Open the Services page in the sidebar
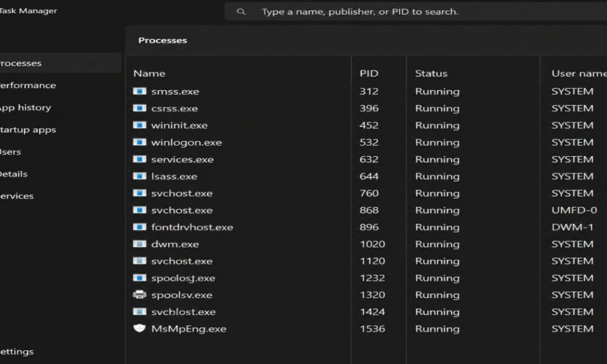This screenshot has width=607, height=364. click(16, 196)
